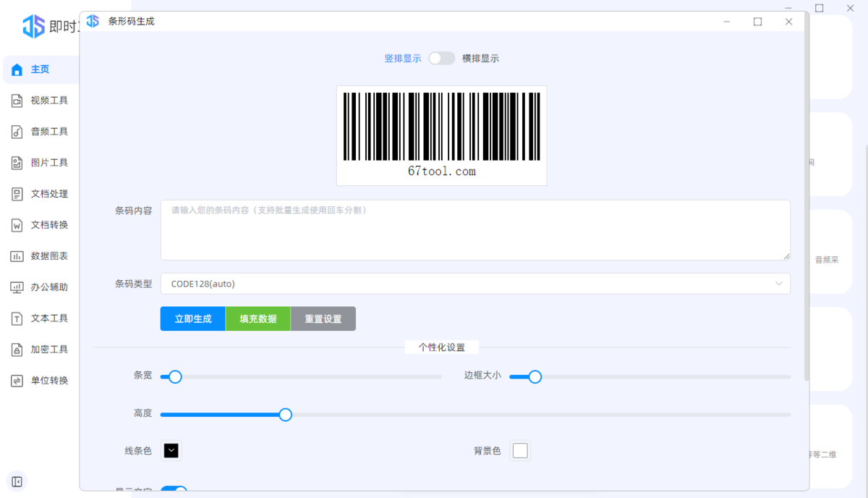Viewport: 868px width, 498px height.
Task: Click the 立即生成 button
Action: 193,319
